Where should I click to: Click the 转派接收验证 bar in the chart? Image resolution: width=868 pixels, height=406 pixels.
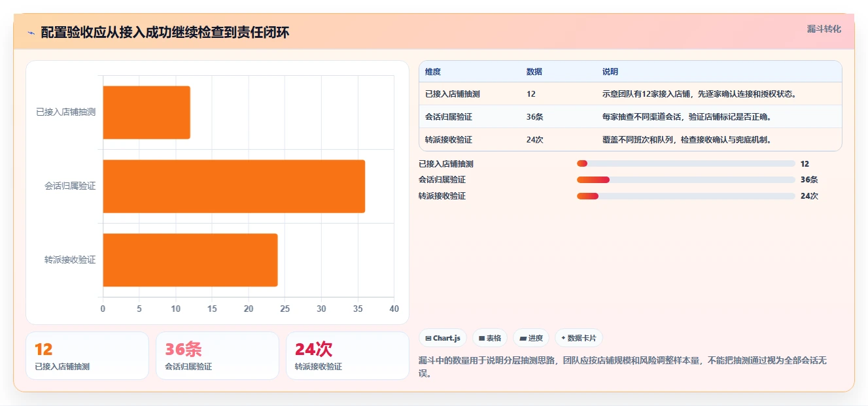190,260
